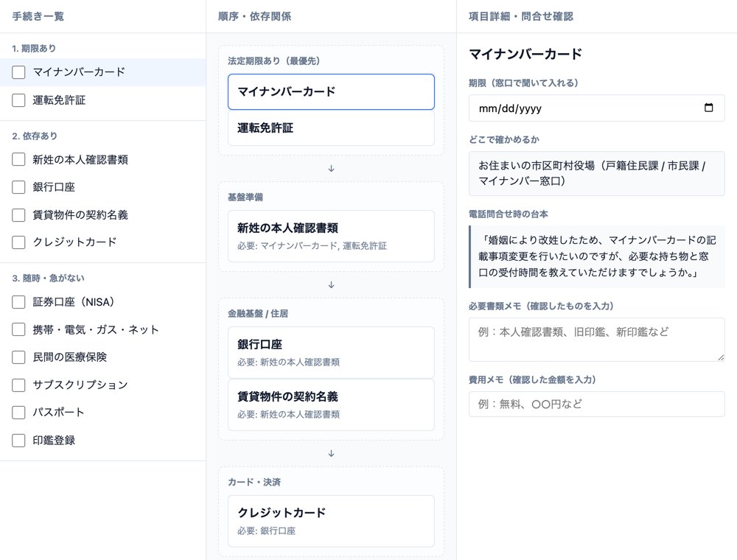Click the 項目詳細・問合せ確認 panel header

click(x=521, y=16)
